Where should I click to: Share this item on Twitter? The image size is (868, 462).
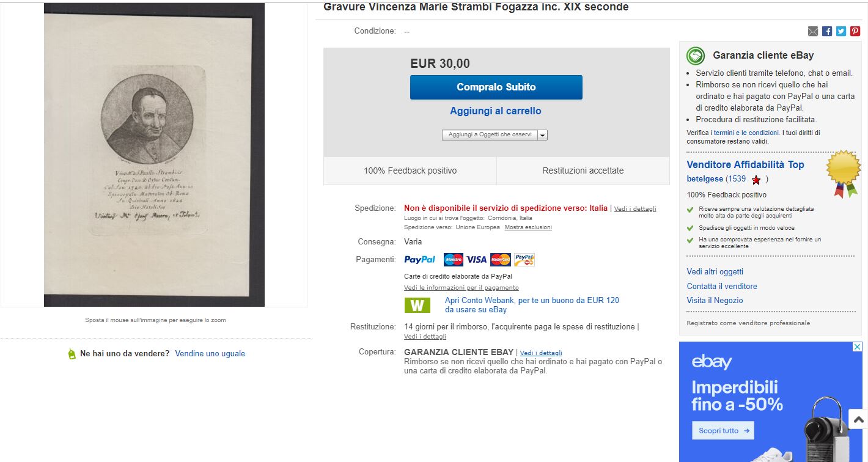(841, 31)
